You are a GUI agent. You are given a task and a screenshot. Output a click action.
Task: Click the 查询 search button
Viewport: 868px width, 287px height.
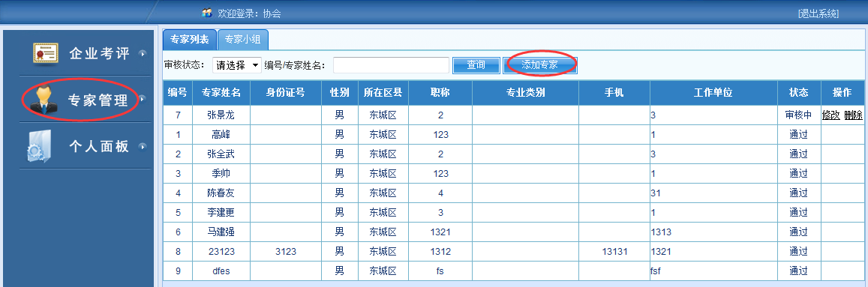476,65
